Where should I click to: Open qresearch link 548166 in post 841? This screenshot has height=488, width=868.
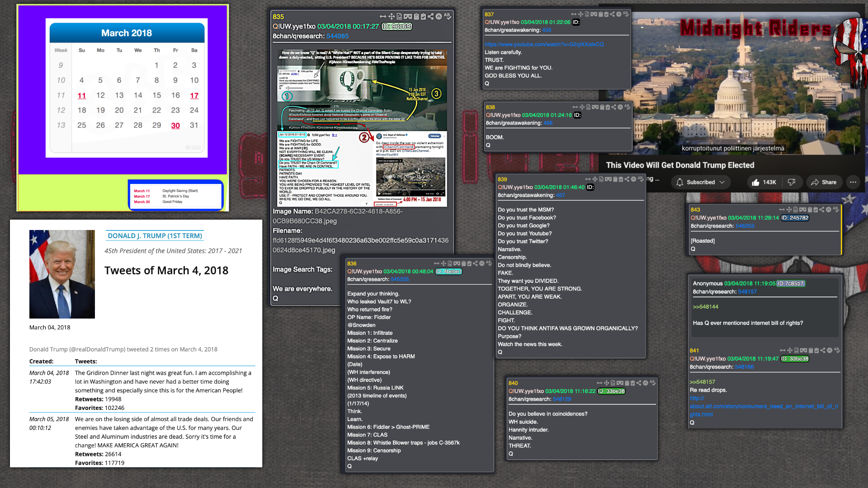tap(744, 367)
